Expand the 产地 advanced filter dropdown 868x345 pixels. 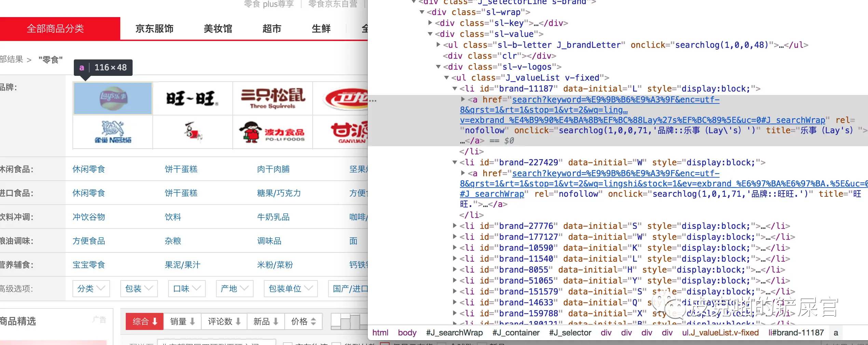[x=235, y=289]
